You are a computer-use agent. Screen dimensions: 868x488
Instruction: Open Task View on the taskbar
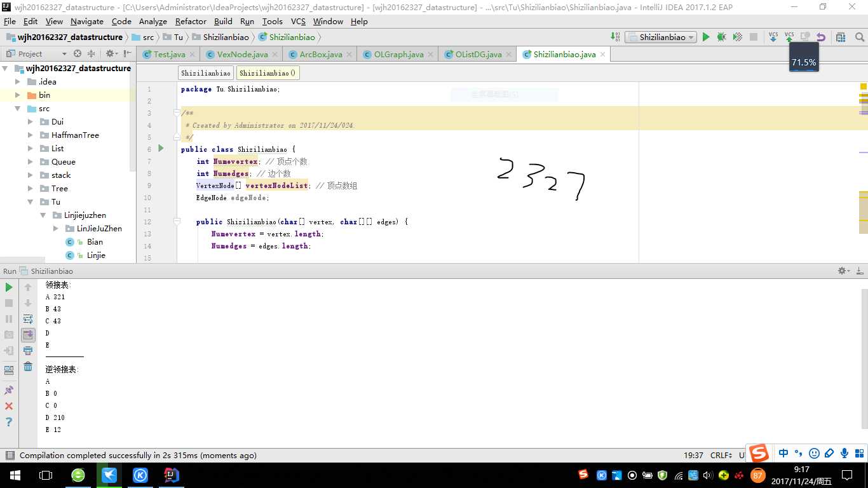[45, 475]
